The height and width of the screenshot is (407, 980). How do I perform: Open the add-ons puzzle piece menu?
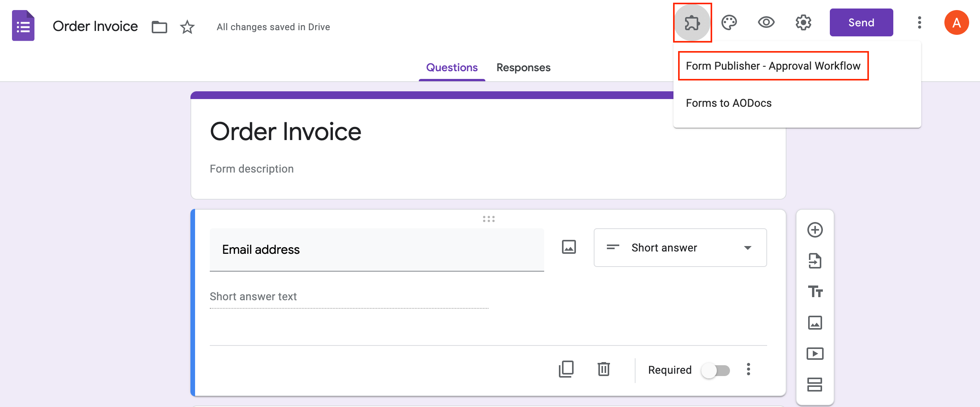692,23
